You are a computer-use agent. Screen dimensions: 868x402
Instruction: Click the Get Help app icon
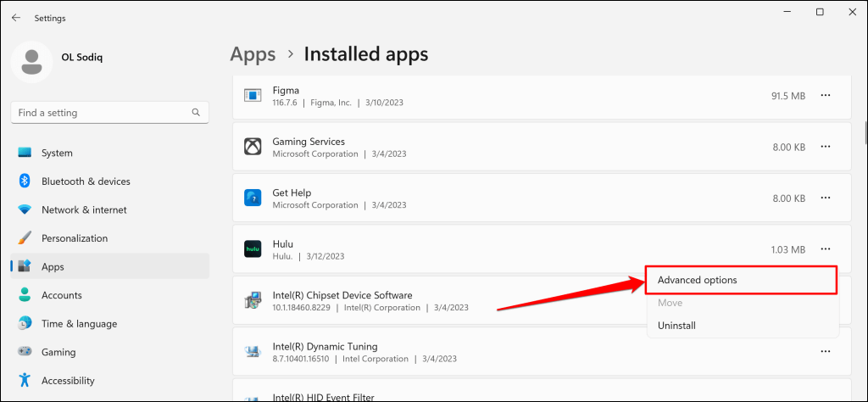(253, 198)
